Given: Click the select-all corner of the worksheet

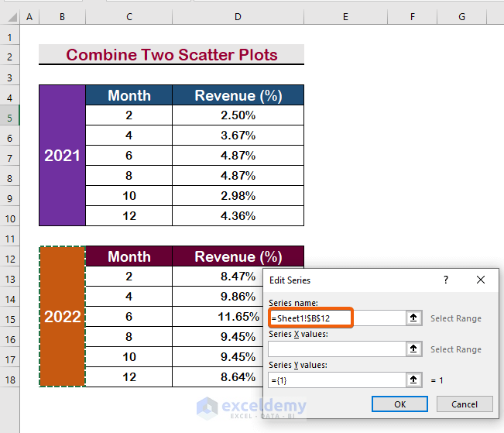Looking at the screenshot, I should [x=10, y=16].
